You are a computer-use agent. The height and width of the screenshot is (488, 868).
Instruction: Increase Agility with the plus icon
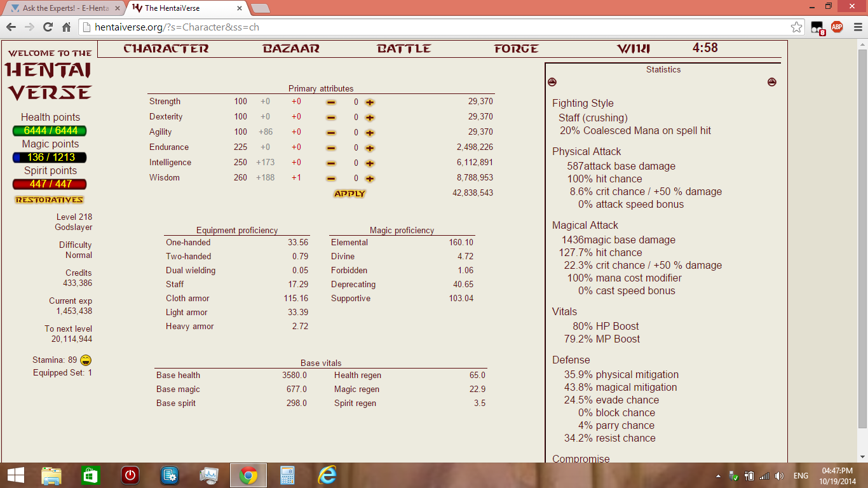(370, 132)
